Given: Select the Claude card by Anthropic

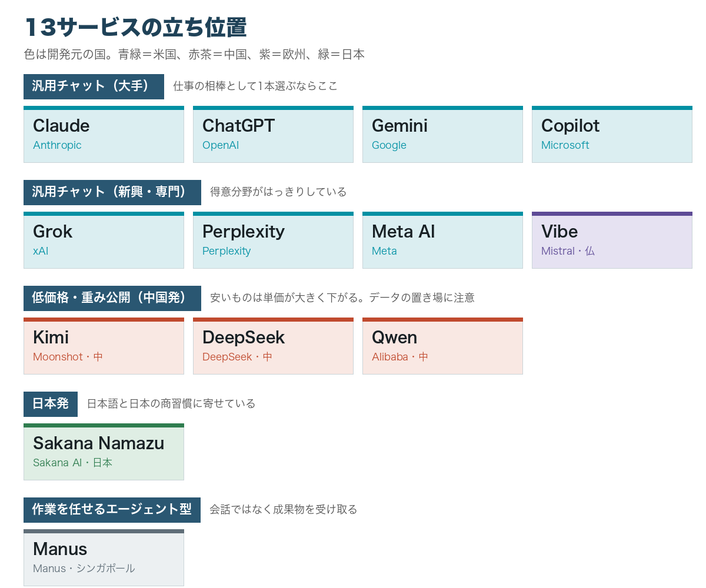Looking at the screenshot, I should (x=104, y=134).
